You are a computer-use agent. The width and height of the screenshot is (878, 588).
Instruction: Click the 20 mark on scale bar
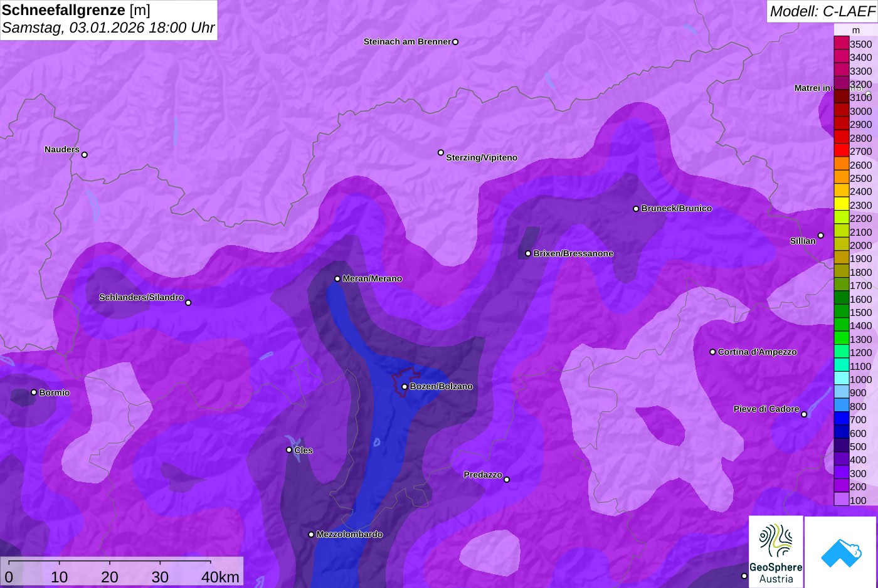[x=110, y=577]
